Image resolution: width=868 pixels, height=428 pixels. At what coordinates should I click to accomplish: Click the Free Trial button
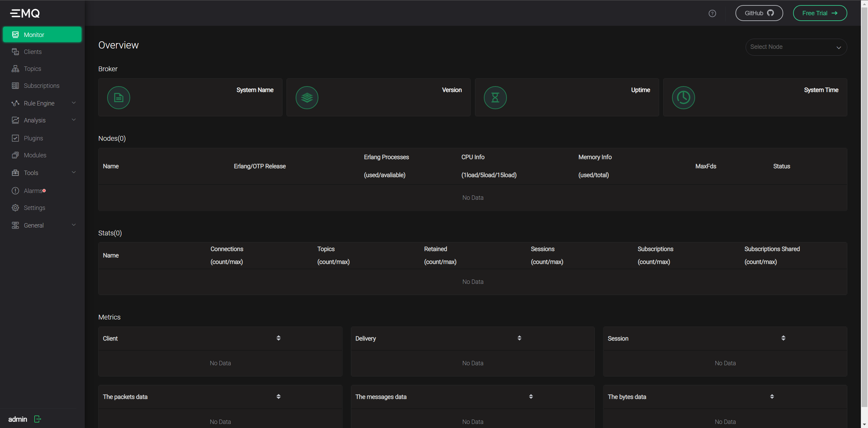[820, 13]
